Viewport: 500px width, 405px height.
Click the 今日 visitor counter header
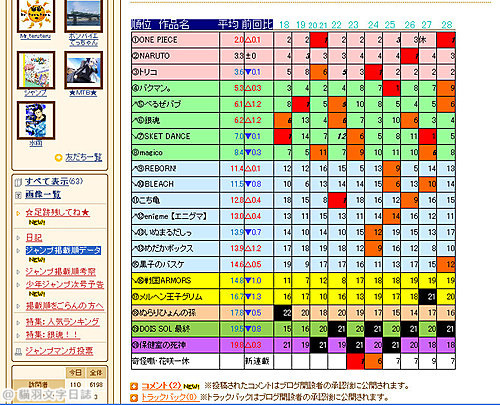pyautogui.click(x=76, y=373)
